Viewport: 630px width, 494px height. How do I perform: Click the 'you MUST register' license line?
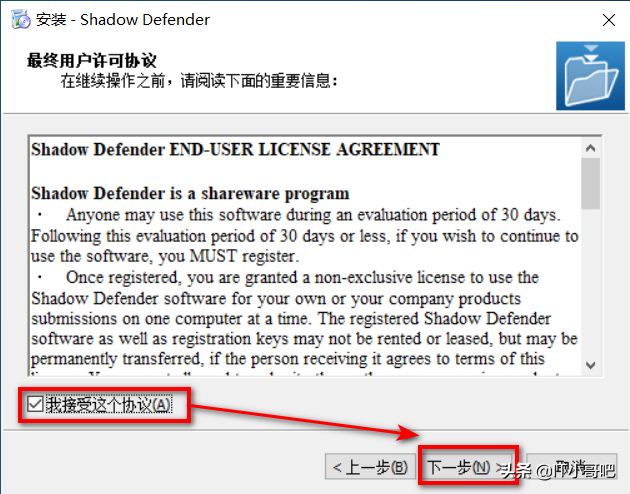[165, 256]
